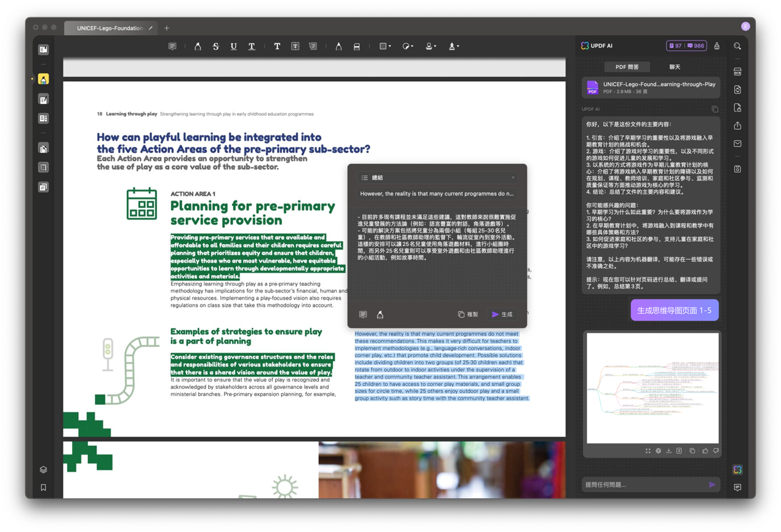Open the page tools icon in left sidebar
The image size is (781, 532).
[x=43, y=148]
